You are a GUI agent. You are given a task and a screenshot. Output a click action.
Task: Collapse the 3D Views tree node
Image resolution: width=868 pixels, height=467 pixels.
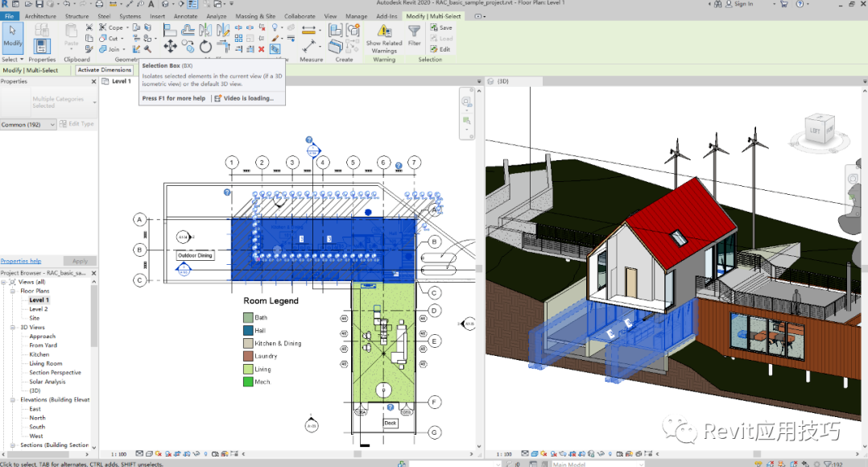(14, 328)
